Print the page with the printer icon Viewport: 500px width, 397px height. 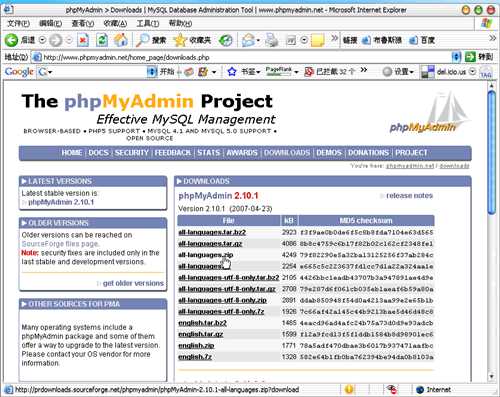click(x=272, y=40)
